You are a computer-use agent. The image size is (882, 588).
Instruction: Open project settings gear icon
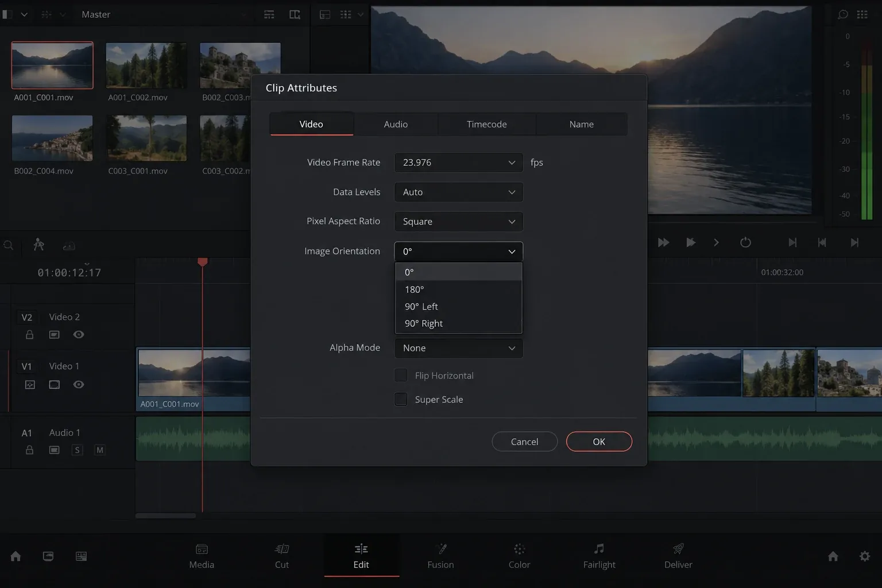point(864,556)
